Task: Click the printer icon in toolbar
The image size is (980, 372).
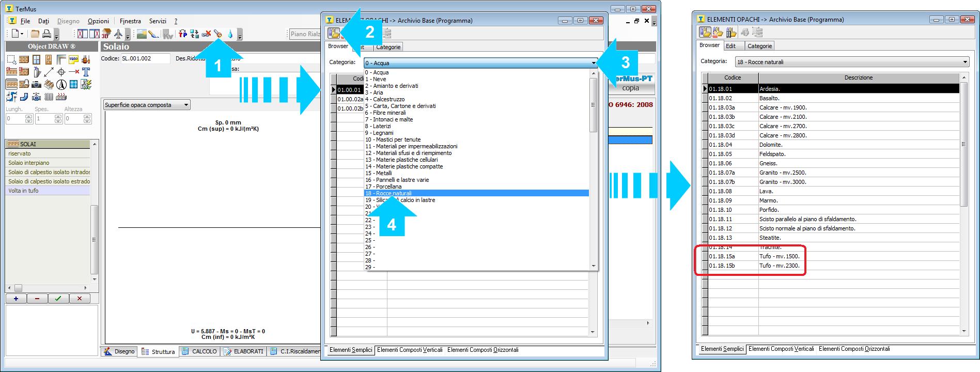Action: pyautogui.click(x=46, y=34)
